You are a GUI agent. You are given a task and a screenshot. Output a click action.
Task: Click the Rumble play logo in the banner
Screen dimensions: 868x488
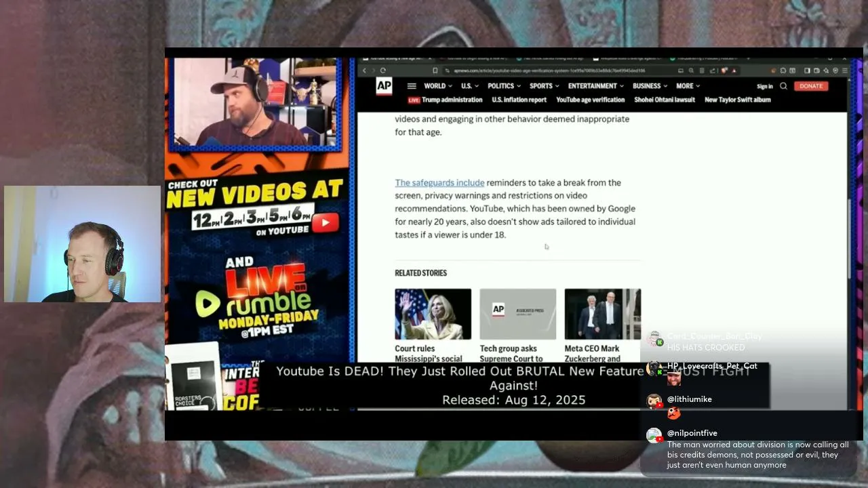point(208,304)
